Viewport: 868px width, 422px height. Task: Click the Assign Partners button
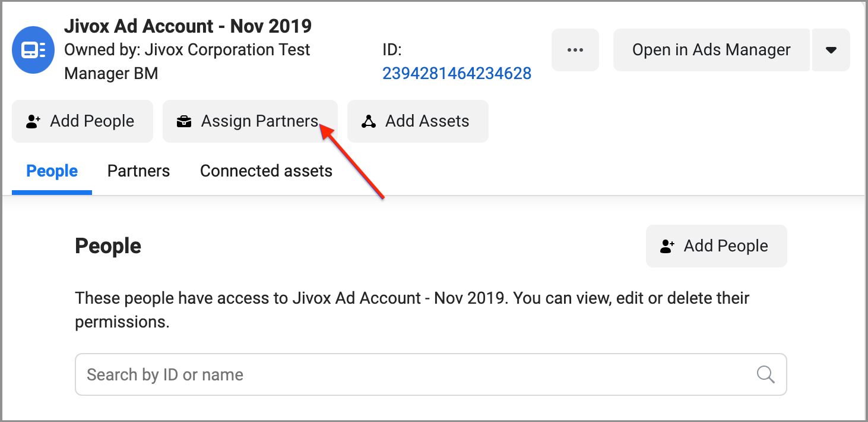(250, 121)
